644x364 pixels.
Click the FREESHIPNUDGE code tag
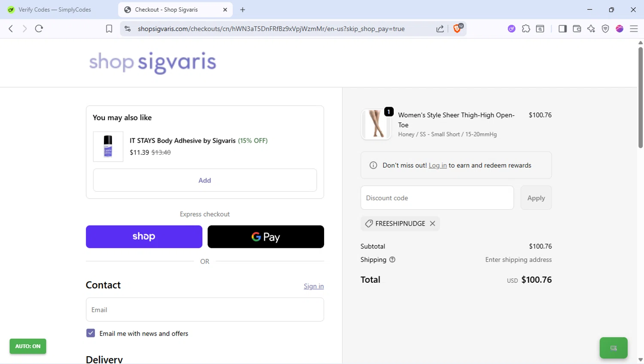point(400,223)
